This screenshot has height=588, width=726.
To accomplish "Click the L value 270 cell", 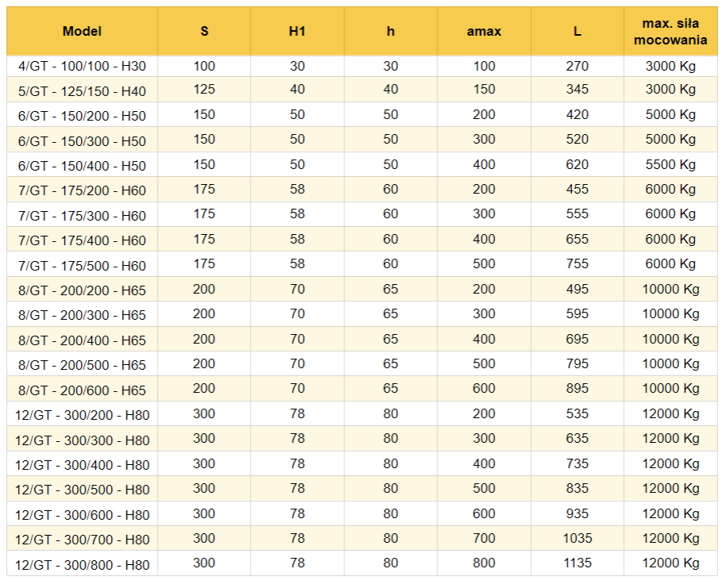I will pyautogui.click(x=577, y=66).
